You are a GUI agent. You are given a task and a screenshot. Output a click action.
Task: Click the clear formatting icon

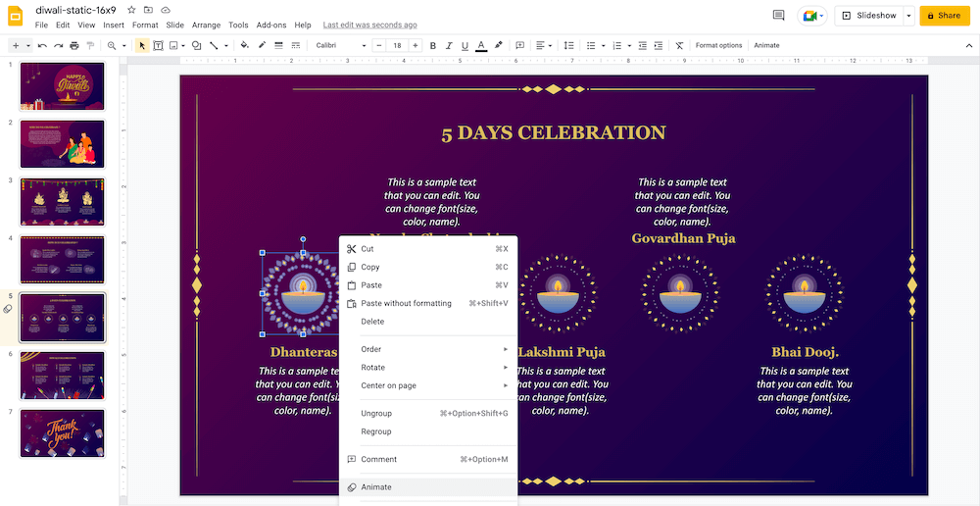tap(679, 46)
